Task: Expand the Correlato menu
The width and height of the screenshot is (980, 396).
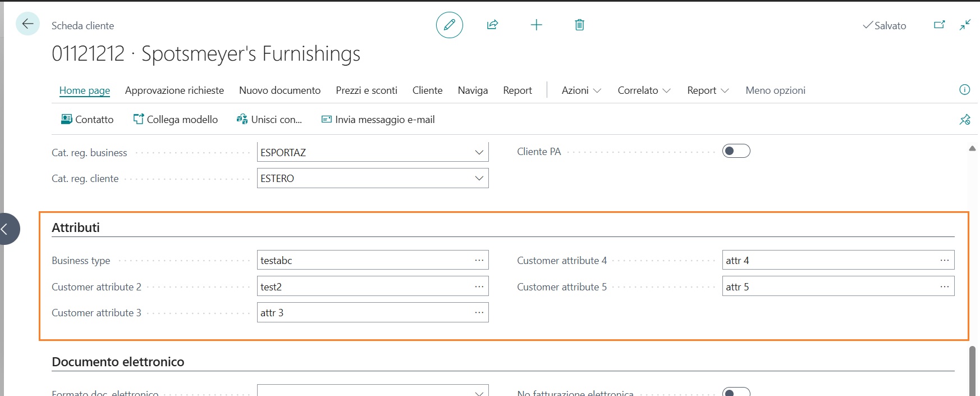Action: pos(644,90)
